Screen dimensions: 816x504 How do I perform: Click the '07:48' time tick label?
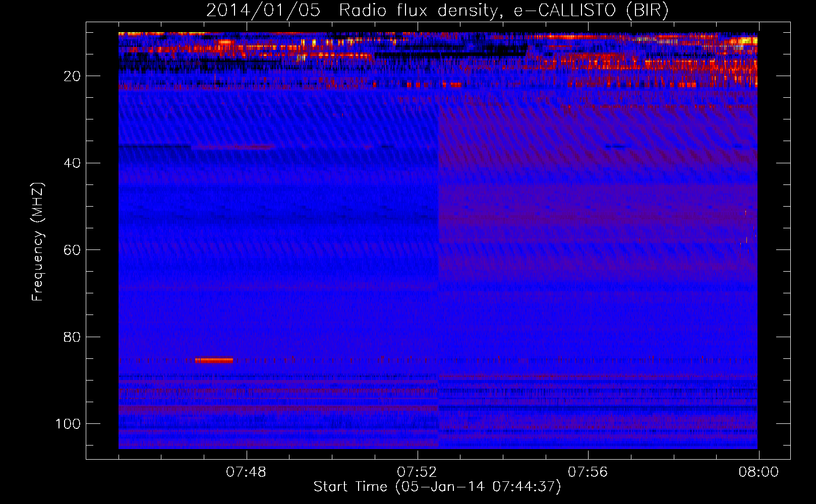(246, 472)
